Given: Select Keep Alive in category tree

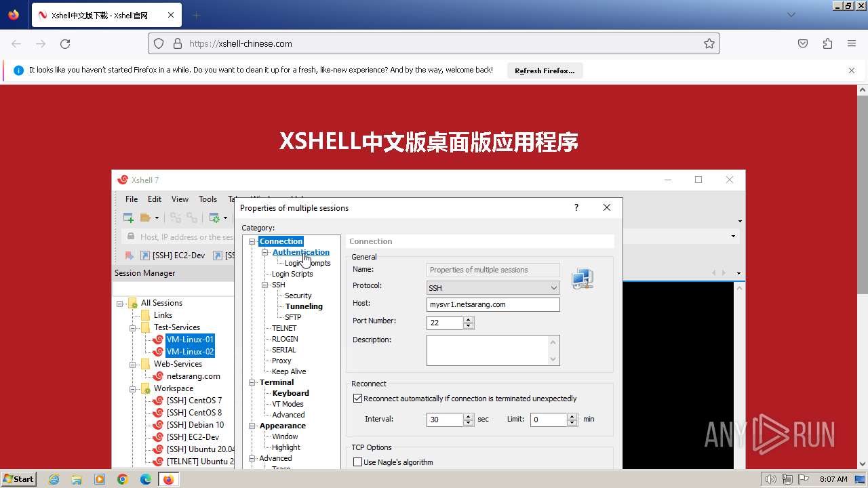Looking at the screenshot, I should (x=289, y=371).
